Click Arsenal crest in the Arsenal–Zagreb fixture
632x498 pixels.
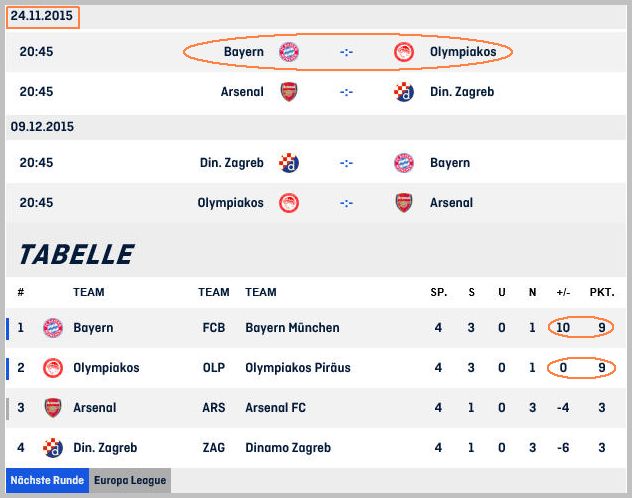pyautogui.click(x=289, y=92)
